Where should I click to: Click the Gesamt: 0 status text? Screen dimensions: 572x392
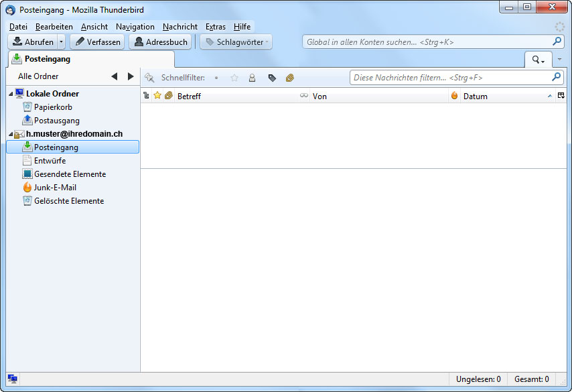point(532,379)
